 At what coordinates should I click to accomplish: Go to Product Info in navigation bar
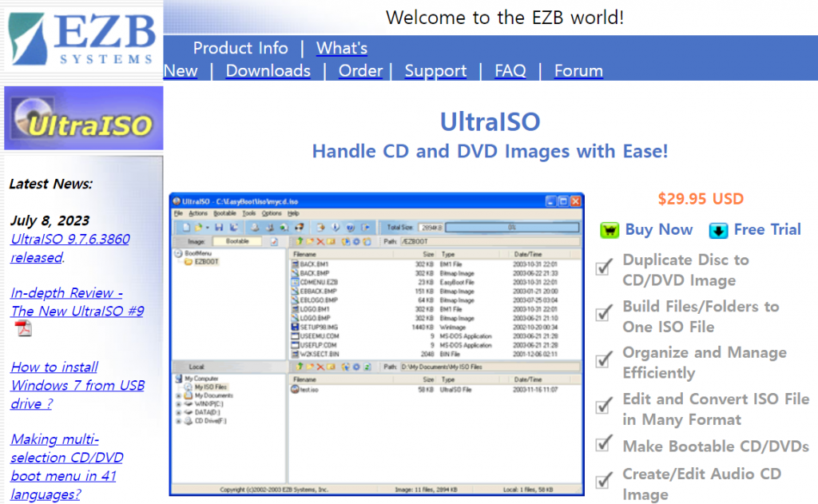tap(240, 48)
